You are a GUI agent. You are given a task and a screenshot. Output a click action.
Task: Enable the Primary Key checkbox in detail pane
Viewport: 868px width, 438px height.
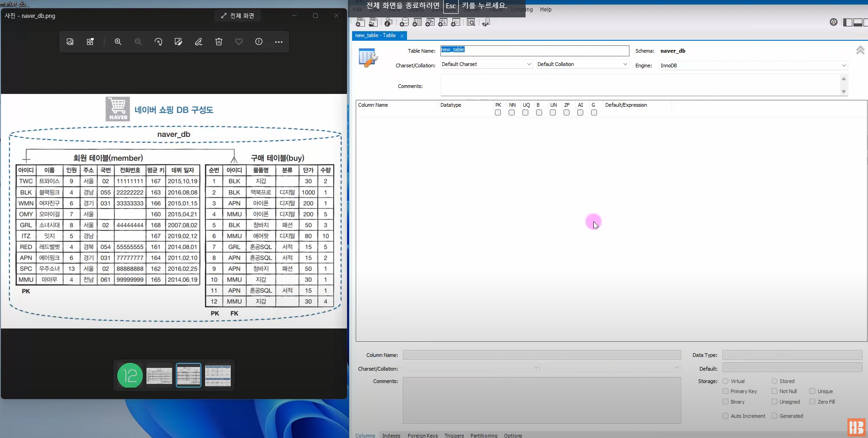[x=725, y=391]
